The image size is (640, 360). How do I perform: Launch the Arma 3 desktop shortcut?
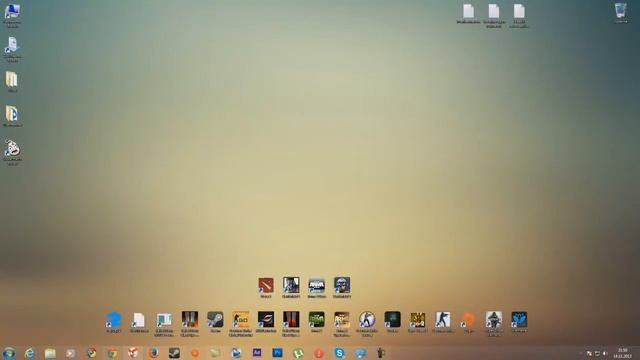(x=316, y=286)
